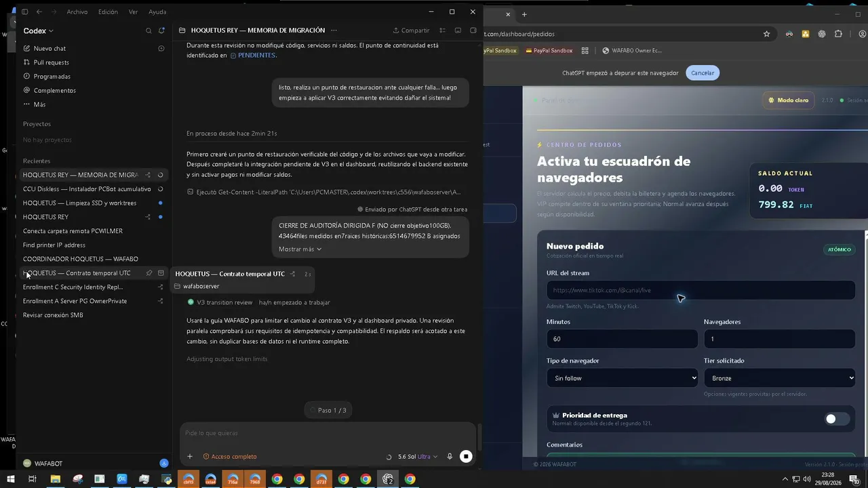Click the Navegadores field showing 1
The image size is (868, 488).
pyautogui.click(x=779, y=339)
